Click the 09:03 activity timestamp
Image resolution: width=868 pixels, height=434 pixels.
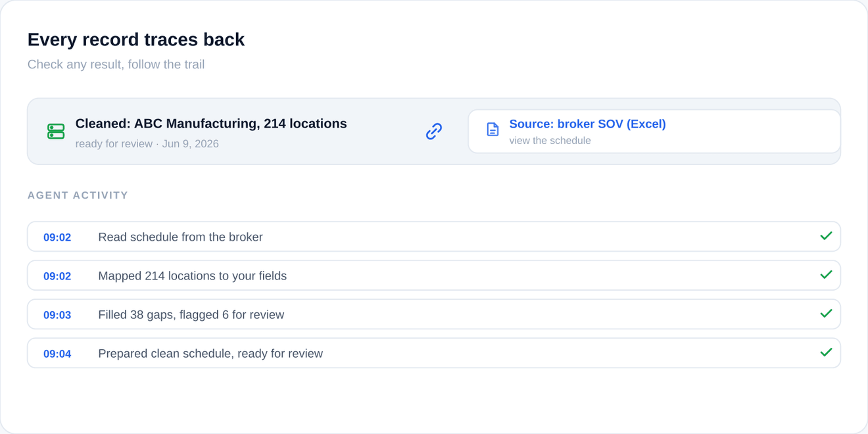[x=57, y=315]
